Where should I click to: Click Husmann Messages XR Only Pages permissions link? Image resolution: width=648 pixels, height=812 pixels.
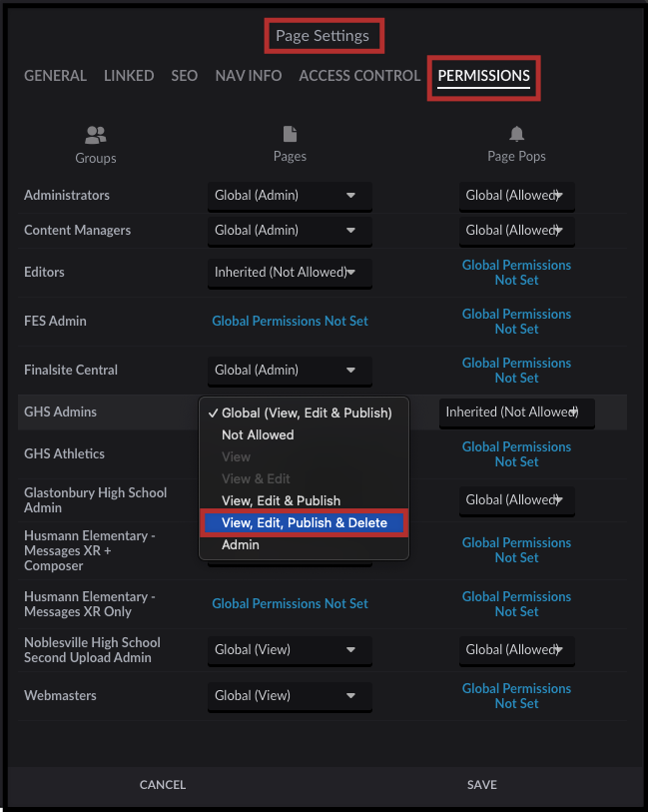[x=290, y=604]
